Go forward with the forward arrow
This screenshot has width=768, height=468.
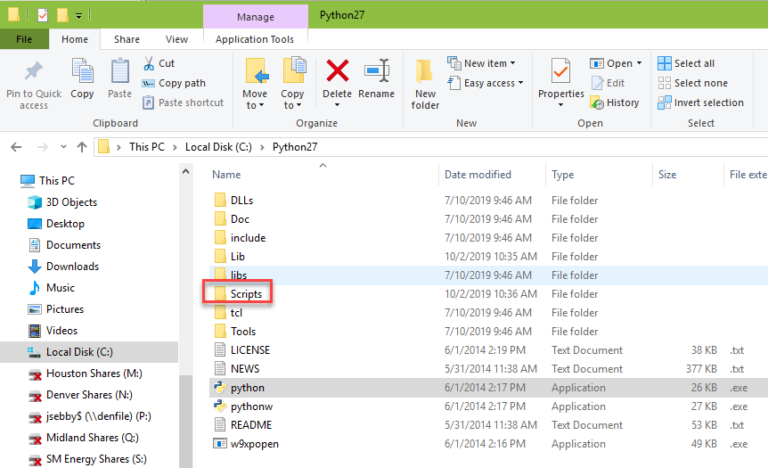pos(43,147)
